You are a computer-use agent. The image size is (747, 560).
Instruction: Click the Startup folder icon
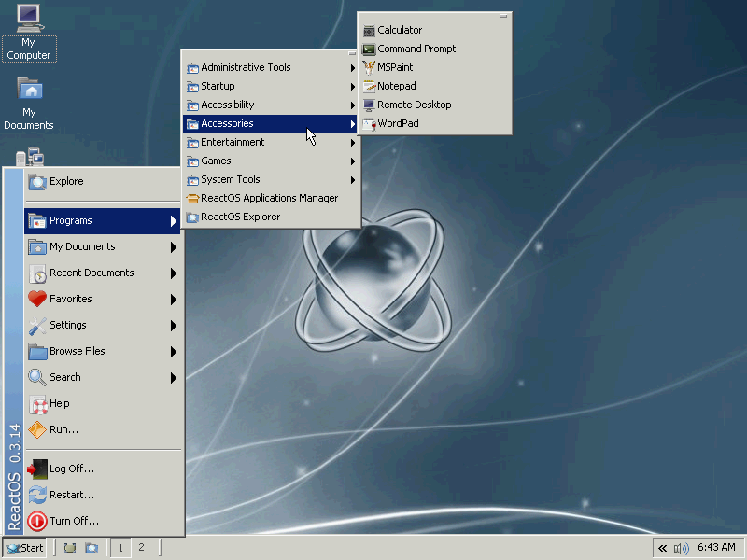tap(192, 87)
